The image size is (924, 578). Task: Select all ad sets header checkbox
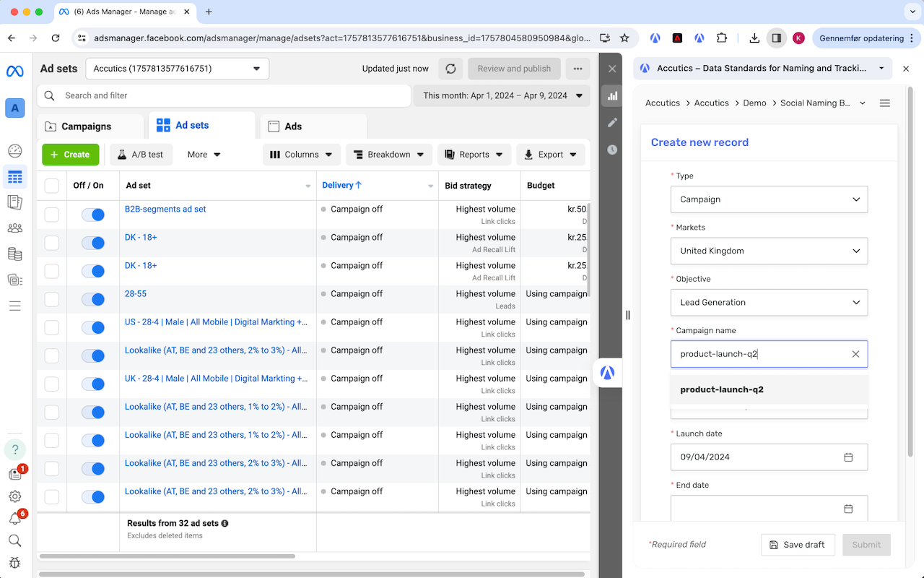click(52, 186)
